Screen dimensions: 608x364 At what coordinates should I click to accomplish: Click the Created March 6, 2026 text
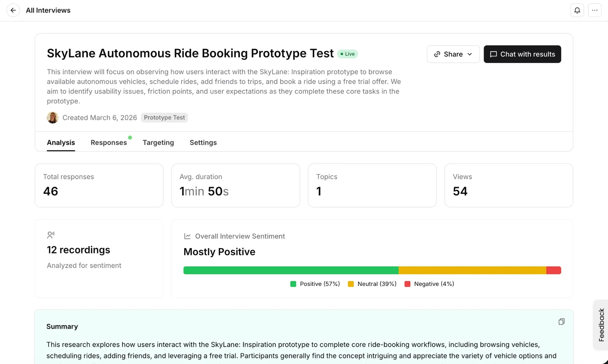click(100, 118)
